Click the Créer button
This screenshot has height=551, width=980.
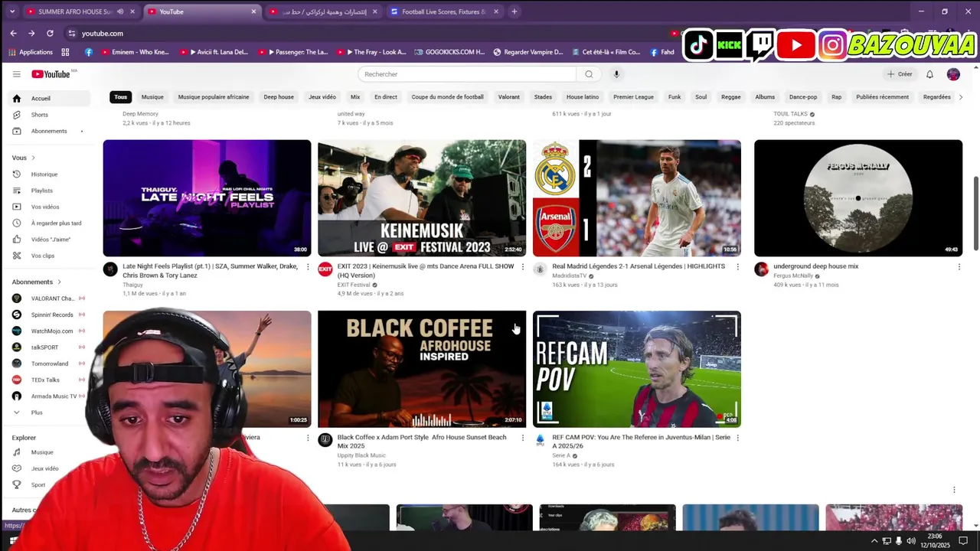900,74
